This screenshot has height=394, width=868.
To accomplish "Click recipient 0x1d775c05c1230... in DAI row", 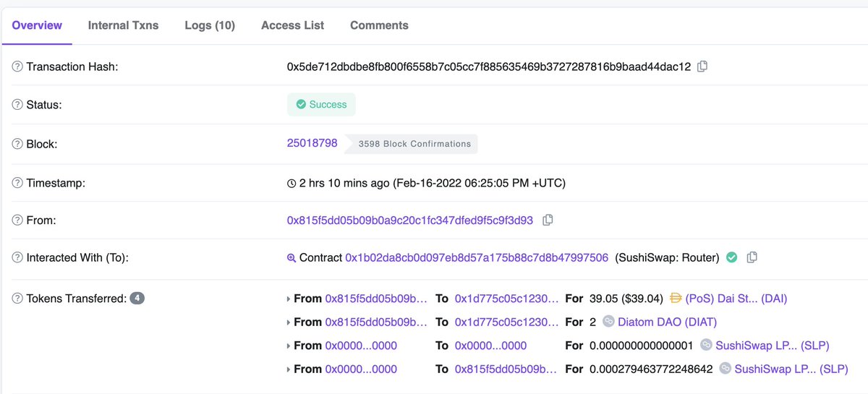I will click(x=506, y=298).
